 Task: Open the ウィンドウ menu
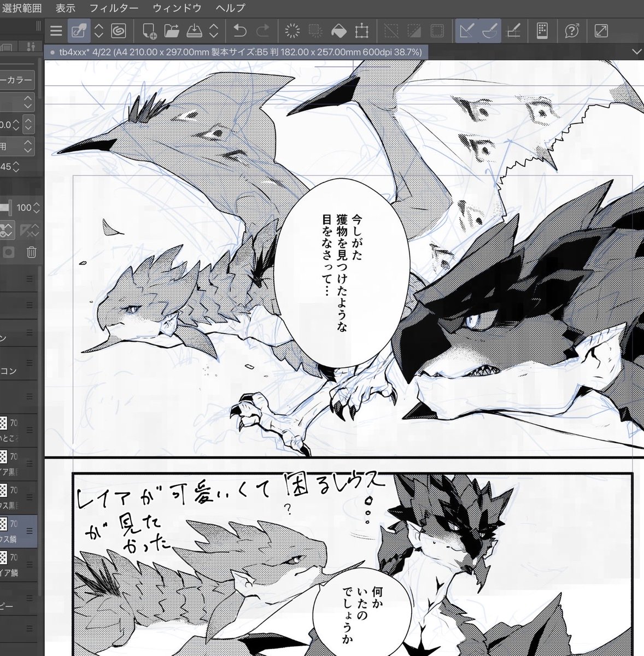(x=177, y=8)
